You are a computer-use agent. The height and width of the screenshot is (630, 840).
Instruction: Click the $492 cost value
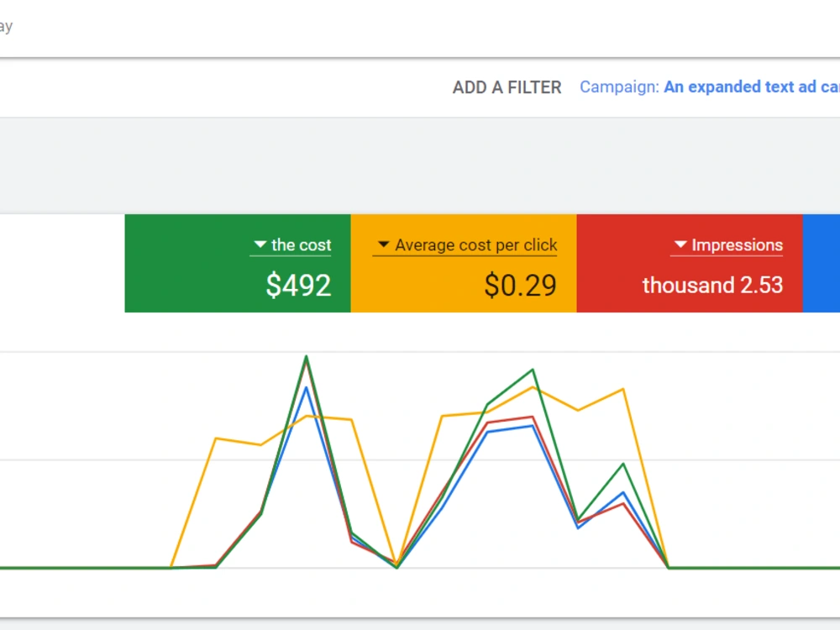point(298,285)
